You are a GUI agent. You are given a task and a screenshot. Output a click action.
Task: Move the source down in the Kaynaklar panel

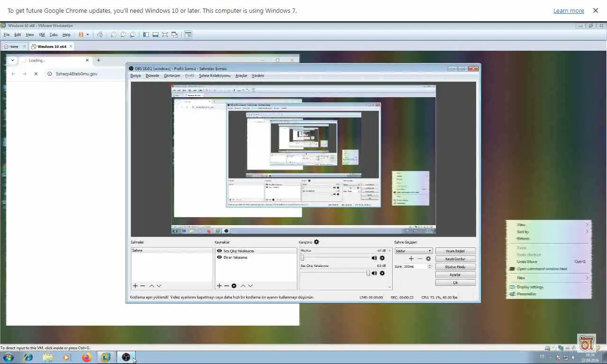250,286
